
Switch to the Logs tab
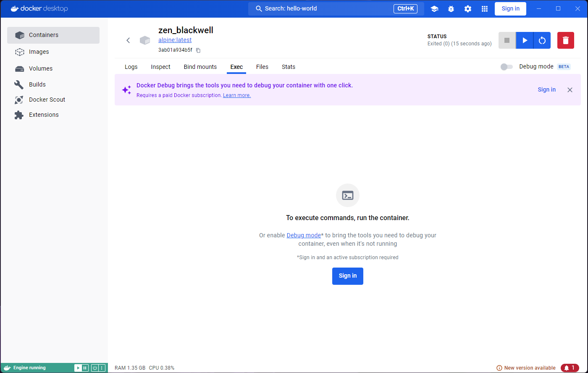point(131,67)
